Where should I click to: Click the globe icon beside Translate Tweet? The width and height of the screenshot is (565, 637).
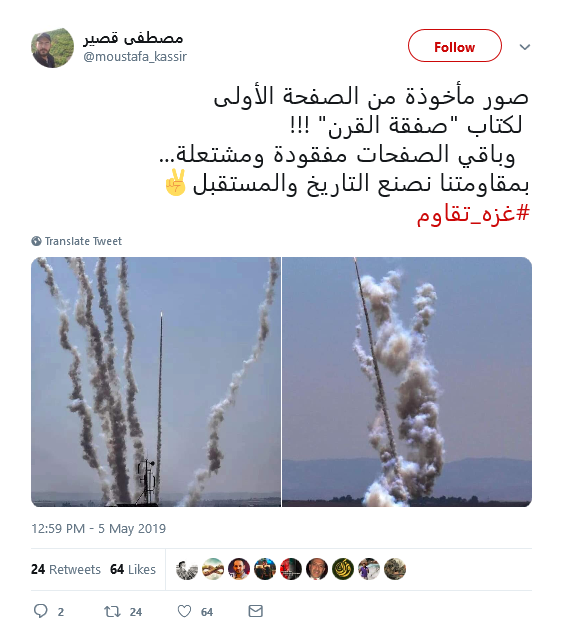(x=37, y=241)
